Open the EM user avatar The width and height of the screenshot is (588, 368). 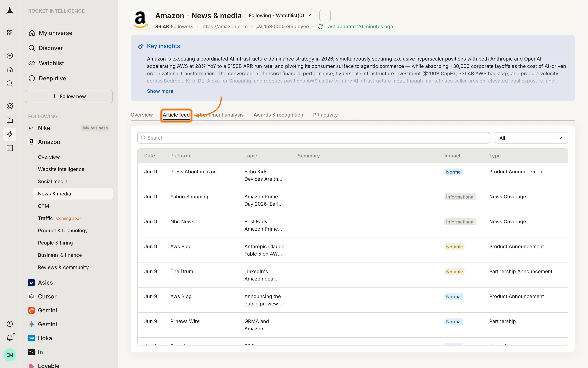(x=10, y=355)
